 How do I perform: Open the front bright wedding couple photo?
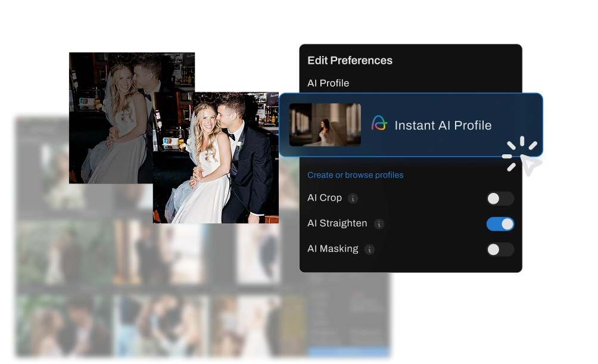tap(216, 157)
